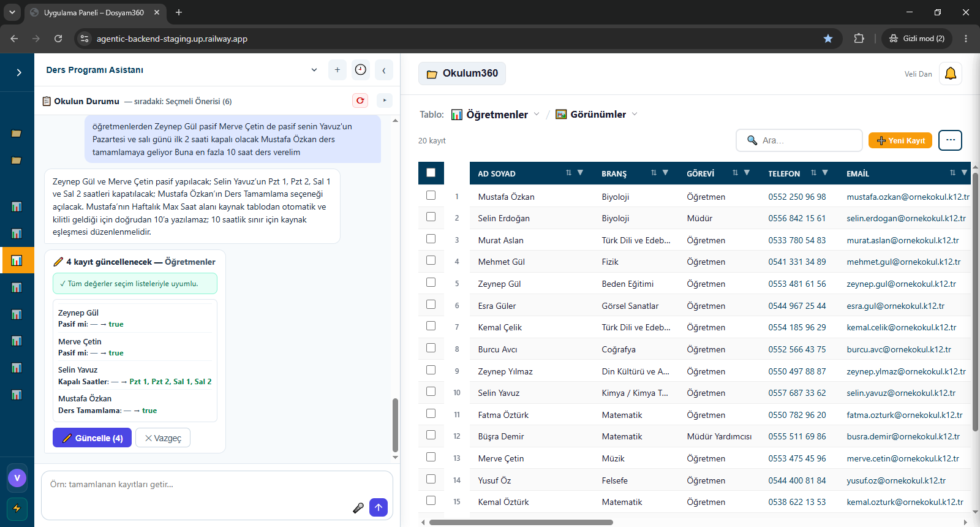This screenshot has width=980, height=527.
Task: Switch to the Uygulama Paneli – Dosyam360 tab
Action: tap(95, 13)
